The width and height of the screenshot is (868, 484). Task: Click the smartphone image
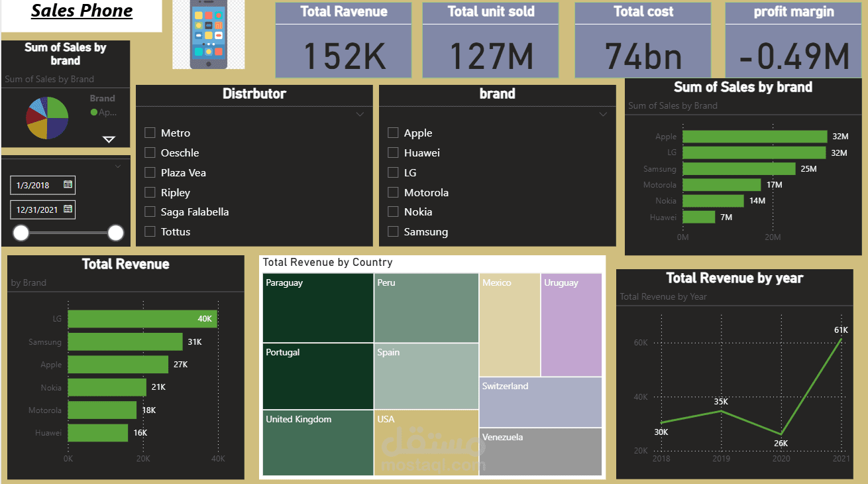[x=209, y=34]
